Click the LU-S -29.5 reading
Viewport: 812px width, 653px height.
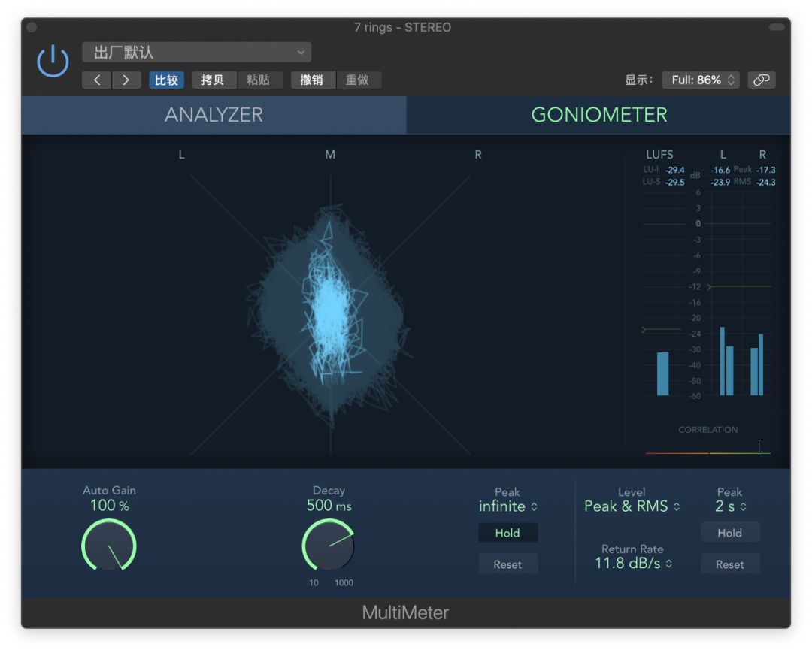click(x=674, y=182)
